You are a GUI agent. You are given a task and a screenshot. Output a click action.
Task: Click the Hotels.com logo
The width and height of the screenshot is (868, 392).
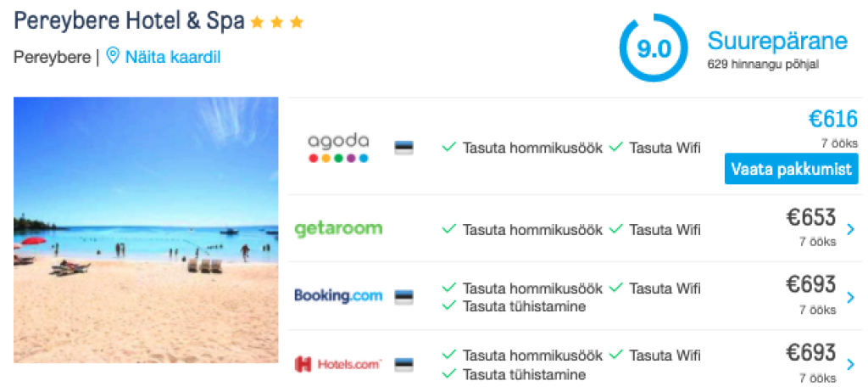tap(338, 364)
